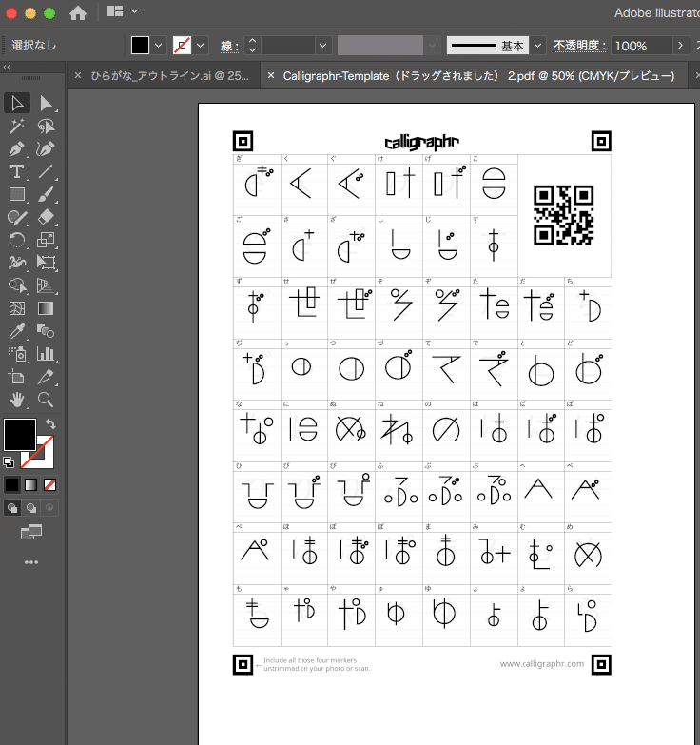Choose the Eyedropper tool

coord(17,331)
